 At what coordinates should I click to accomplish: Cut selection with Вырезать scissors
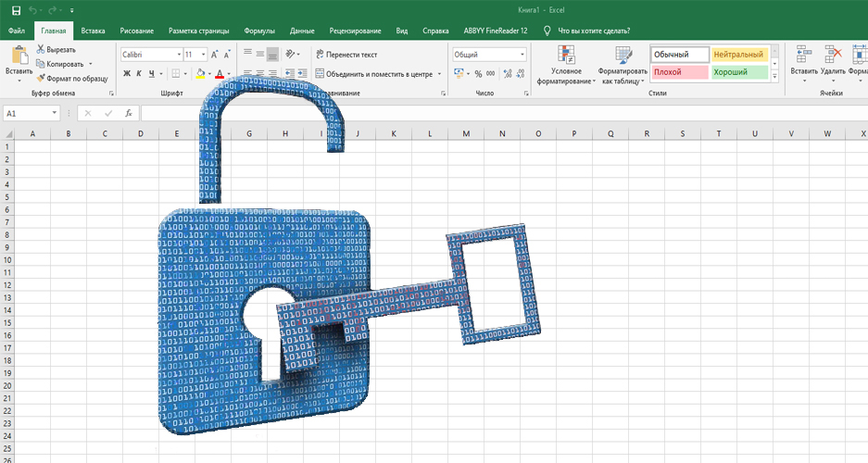56,49
